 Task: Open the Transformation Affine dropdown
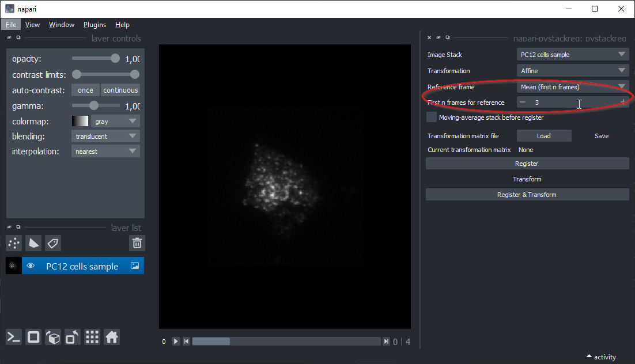point(572,71)
